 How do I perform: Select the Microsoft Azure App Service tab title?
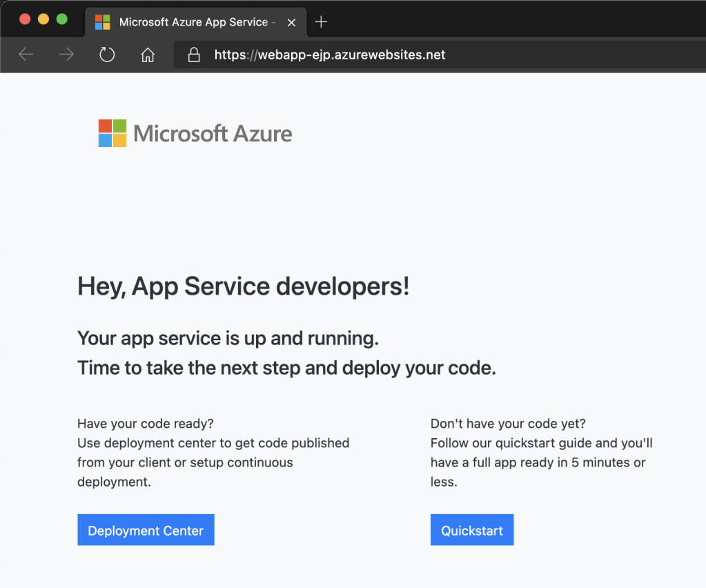pos(193,22)
